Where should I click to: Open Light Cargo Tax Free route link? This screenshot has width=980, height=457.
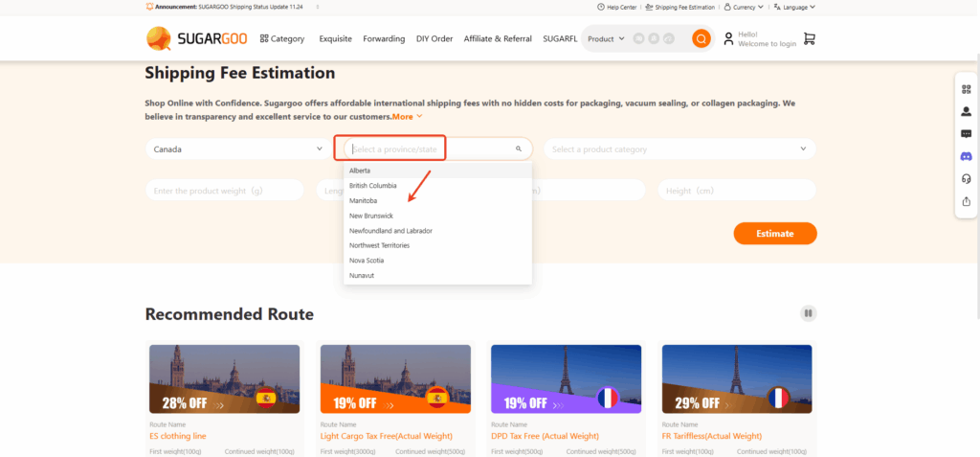click(x=387, y=436)
